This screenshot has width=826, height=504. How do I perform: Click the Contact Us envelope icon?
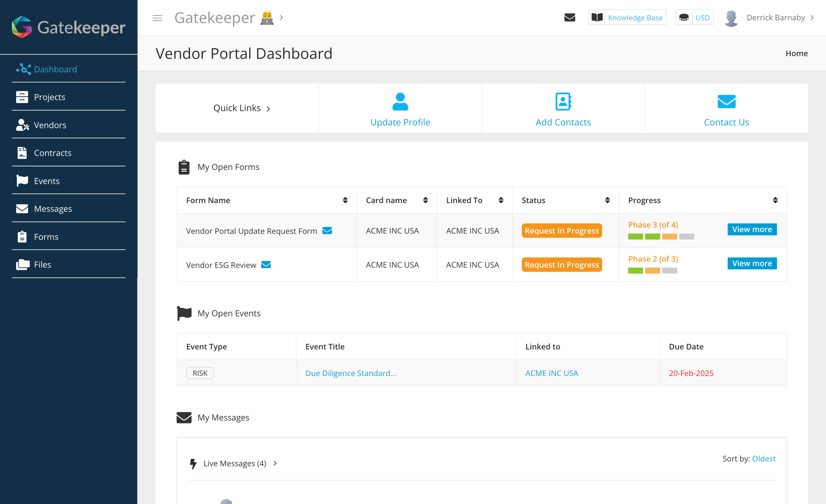coord(726,101)
